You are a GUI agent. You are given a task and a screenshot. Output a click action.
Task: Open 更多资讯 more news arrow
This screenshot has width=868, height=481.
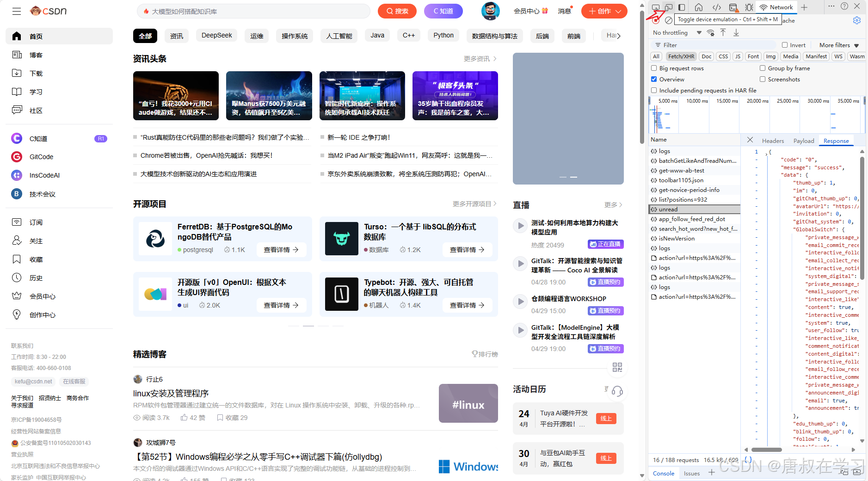point(480,59)
